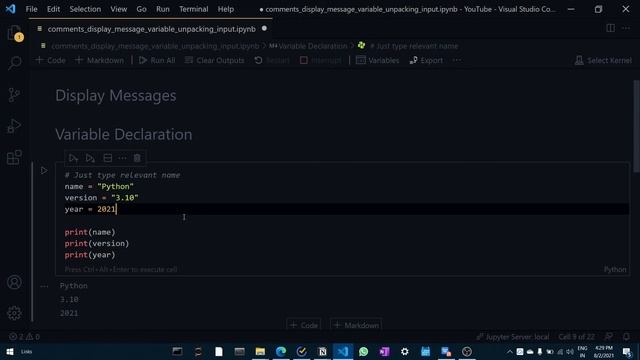Open the Extensions view
Image resolution: width=640 pixels, height=360 pixels.
14,157
